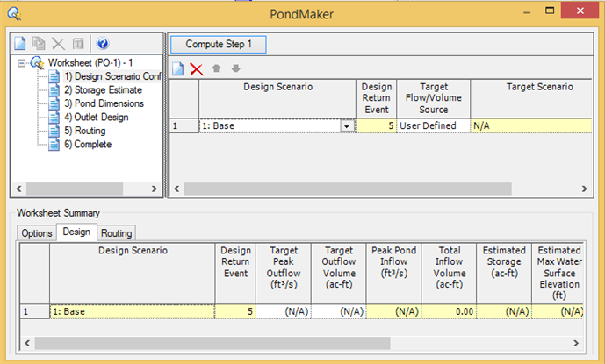Click the page icon beside Routing step
The width and height of the screenshot is (605, 364).
click(54, 131)
